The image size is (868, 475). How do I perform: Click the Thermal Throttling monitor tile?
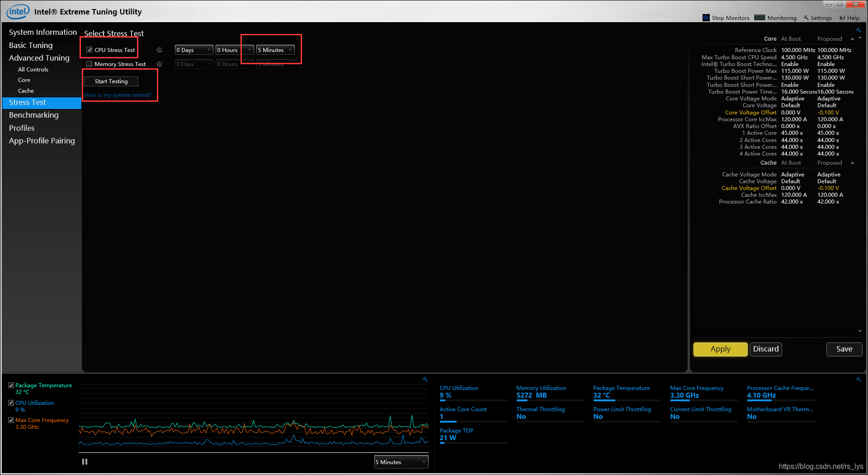pyautogui.click(x=550, y=414)
